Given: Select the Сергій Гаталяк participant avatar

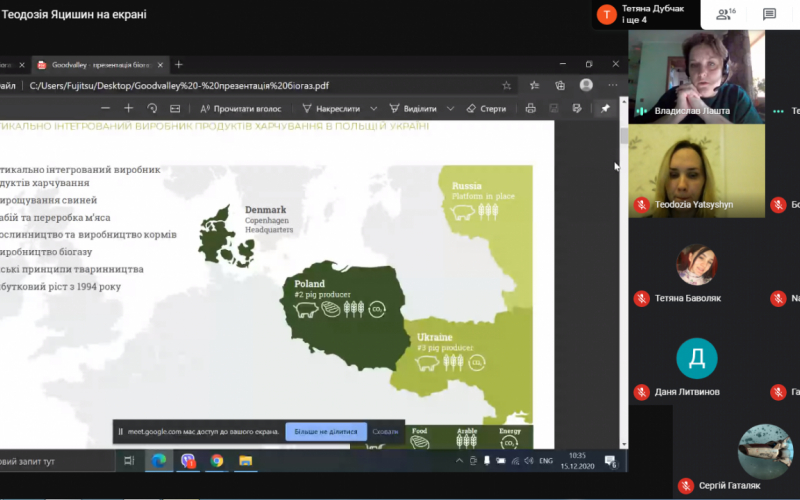Looking at the screenshot, I should click(765, 452).
